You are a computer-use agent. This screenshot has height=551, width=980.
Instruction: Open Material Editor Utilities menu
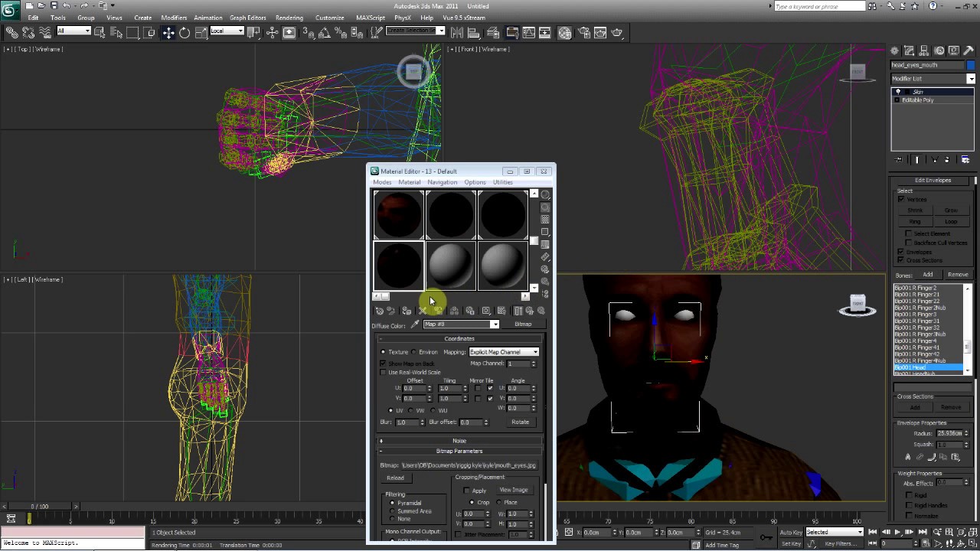[503, 182]
